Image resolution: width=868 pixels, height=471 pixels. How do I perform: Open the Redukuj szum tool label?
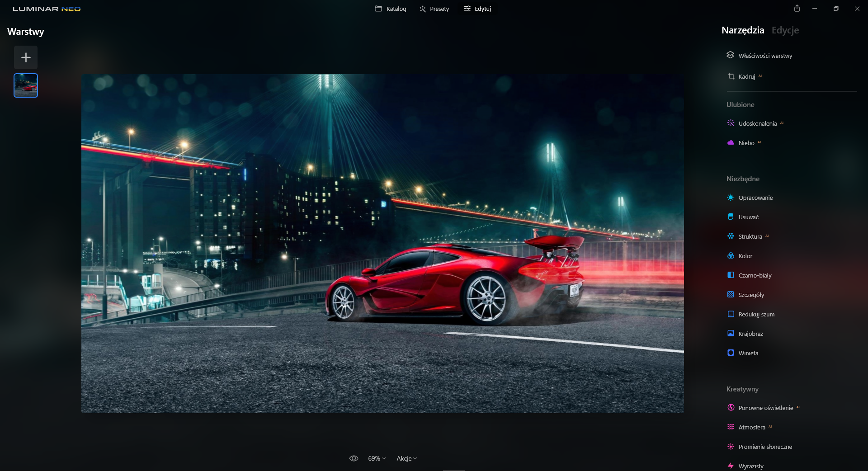pos(756,314)
